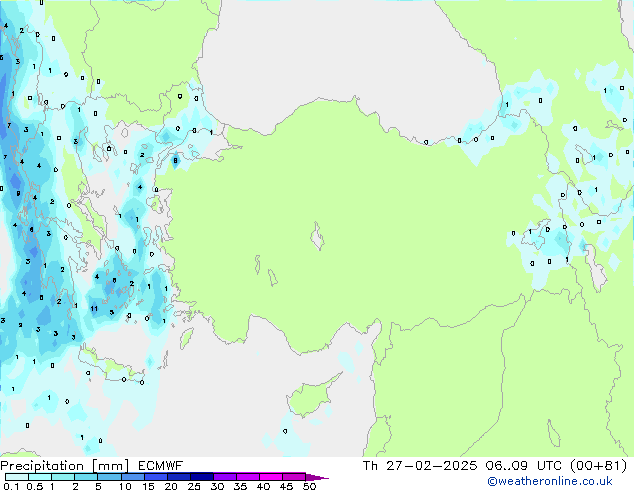Viewport: 634px width, 490px height.
Task: Click the '0.5' legend scale label
Action: (35, 486)
